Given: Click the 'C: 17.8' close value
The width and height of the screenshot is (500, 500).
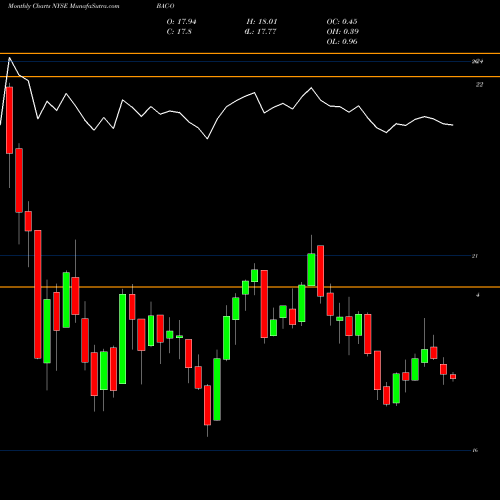Looking at the screenshot, I should pos(179,32).
